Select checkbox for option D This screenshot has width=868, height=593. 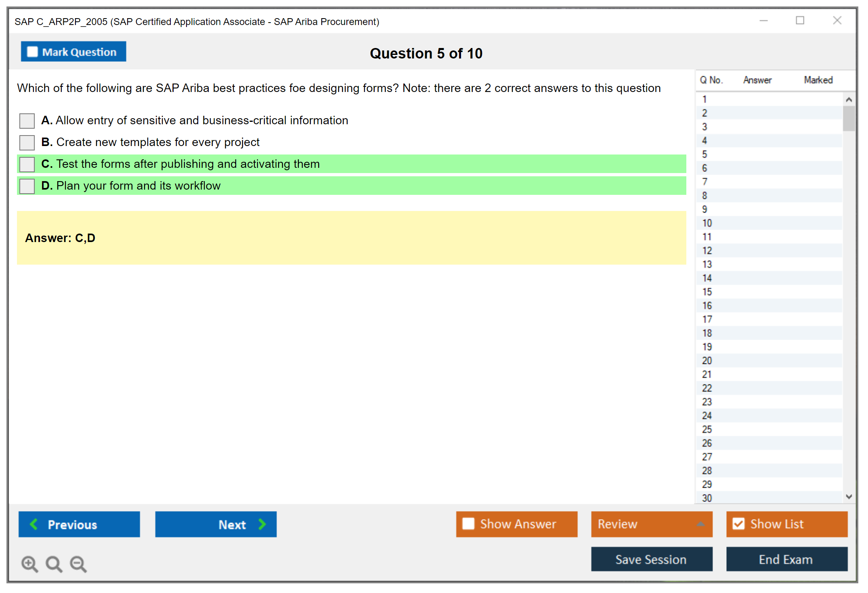(x=27, y=186)
